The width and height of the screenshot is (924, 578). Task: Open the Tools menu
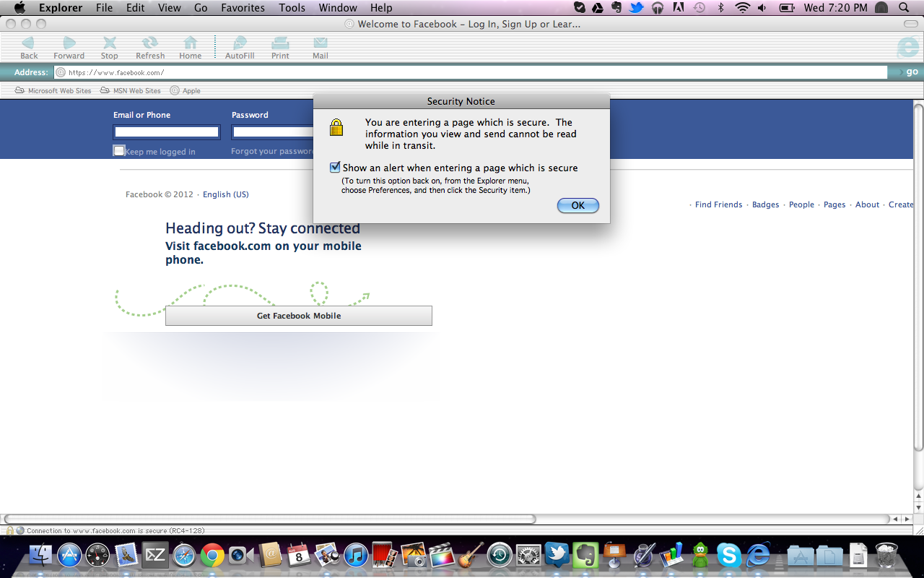tap(292, 8)
